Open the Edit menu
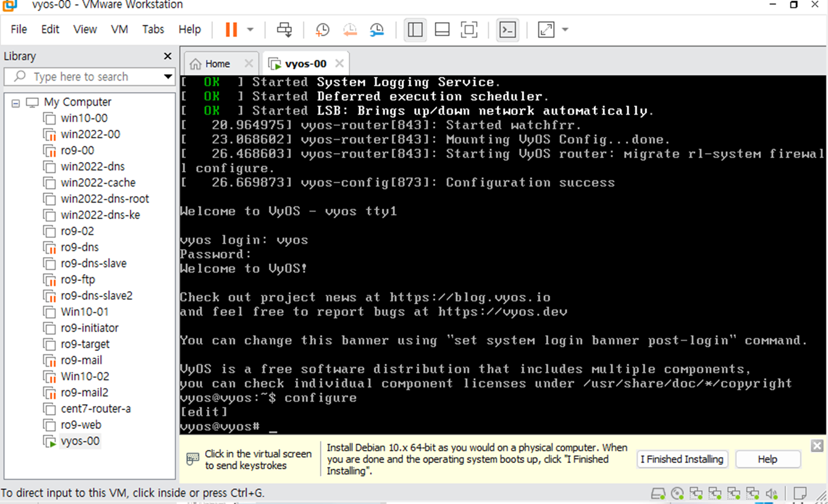Image resolution: width=828 pixels, height=504 pixels. pyautogui.click(x=50, y=30)
